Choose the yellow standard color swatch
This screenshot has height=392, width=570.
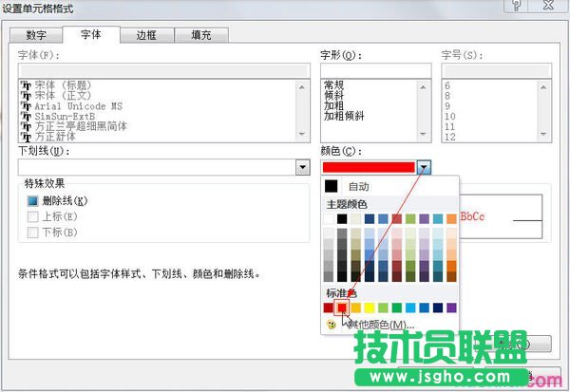370,308
